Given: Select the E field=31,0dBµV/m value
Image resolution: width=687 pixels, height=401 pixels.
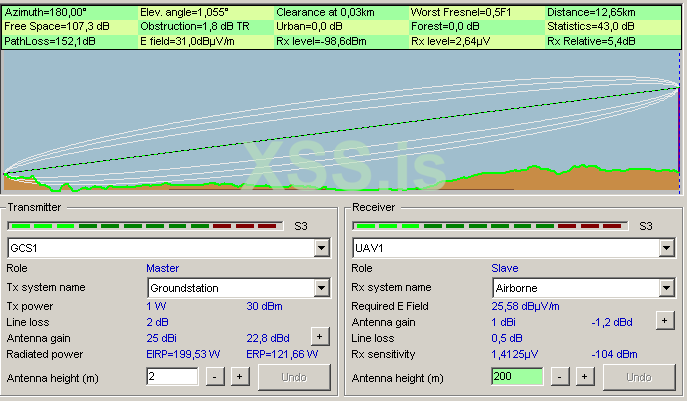Looking at the screenshot, I should click(x=187, y=42).
